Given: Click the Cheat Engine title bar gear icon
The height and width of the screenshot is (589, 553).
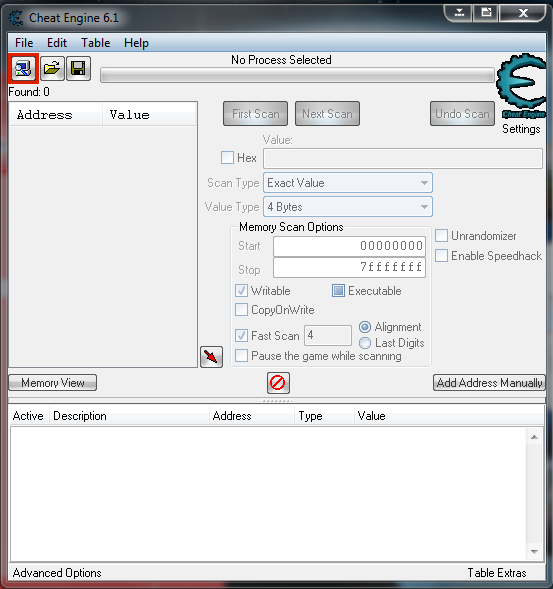Looking at the screenshot, I should [16, 18].
